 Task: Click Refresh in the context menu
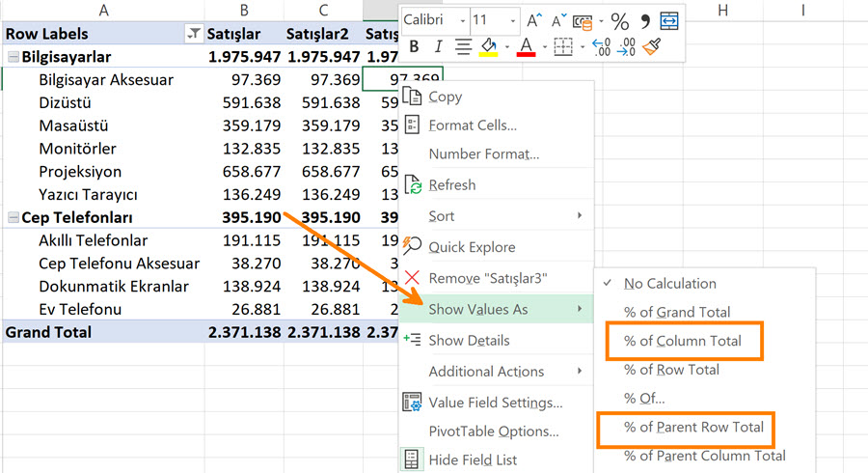[x=452, y=185]
